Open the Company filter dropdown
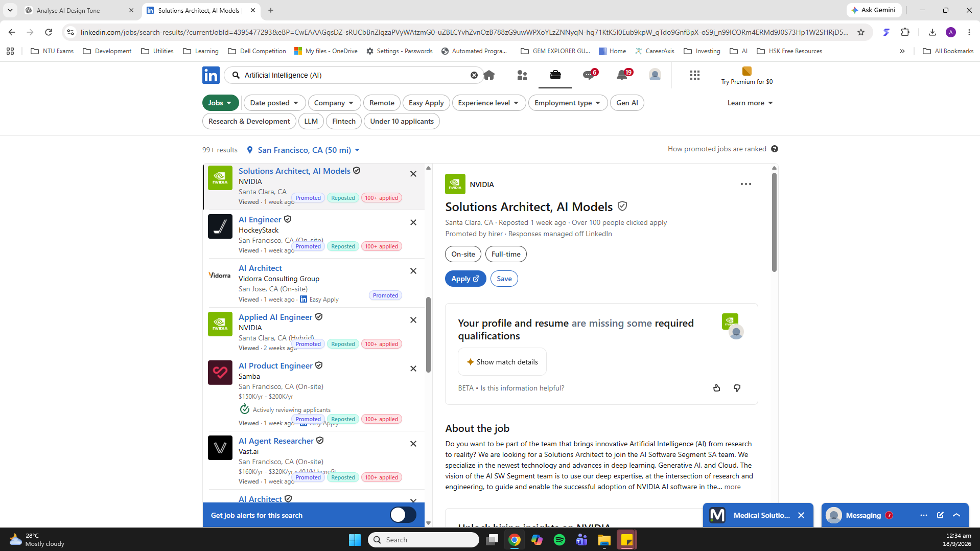The width and height of the screenshot is (980, 551). pyautogui.click(x=334, y=103)
